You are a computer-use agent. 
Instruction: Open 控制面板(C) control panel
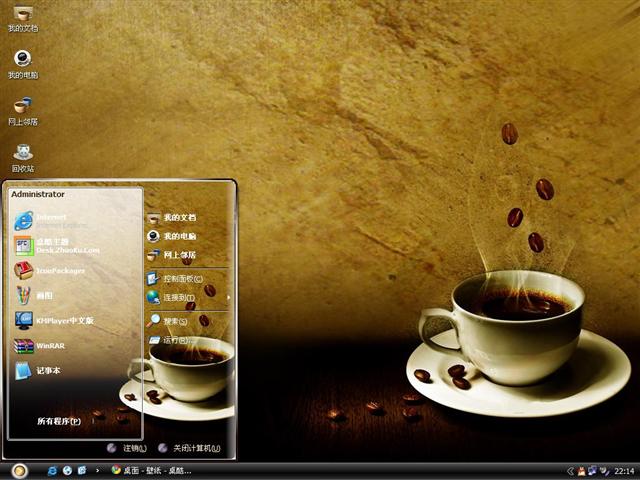click(x=189, y=279)
